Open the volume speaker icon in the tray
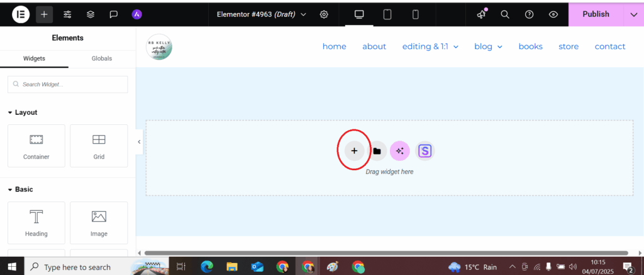This screenshot has width=644, height=275. pos(573,267)
